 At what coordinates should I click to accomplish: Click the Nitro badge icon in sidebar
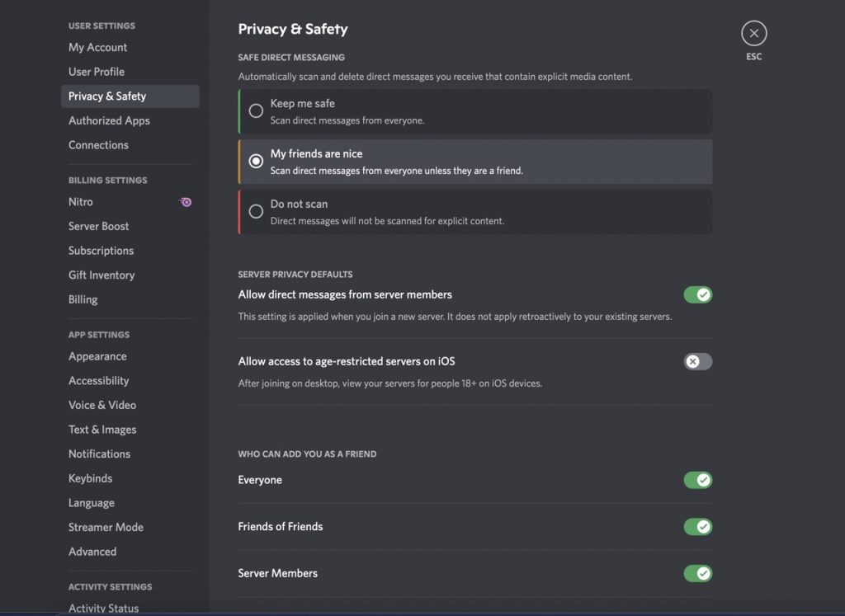click(x=186, y=202)
